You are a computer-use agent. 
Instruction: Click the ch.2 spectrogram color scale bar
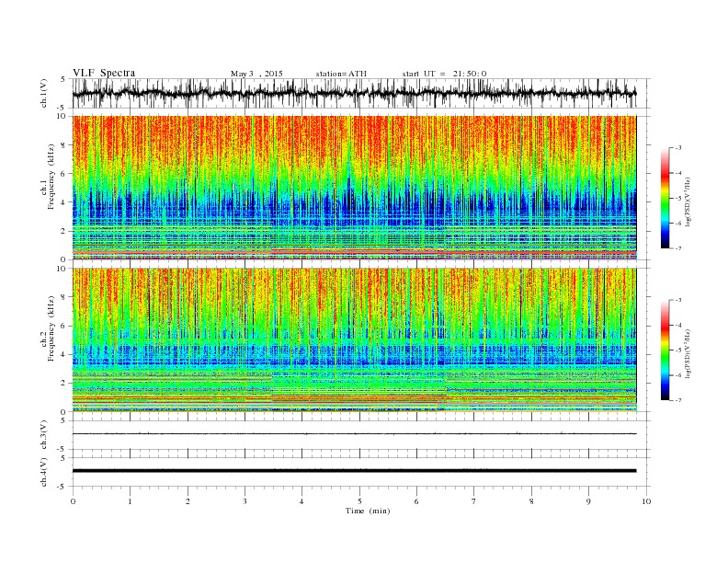665,350
